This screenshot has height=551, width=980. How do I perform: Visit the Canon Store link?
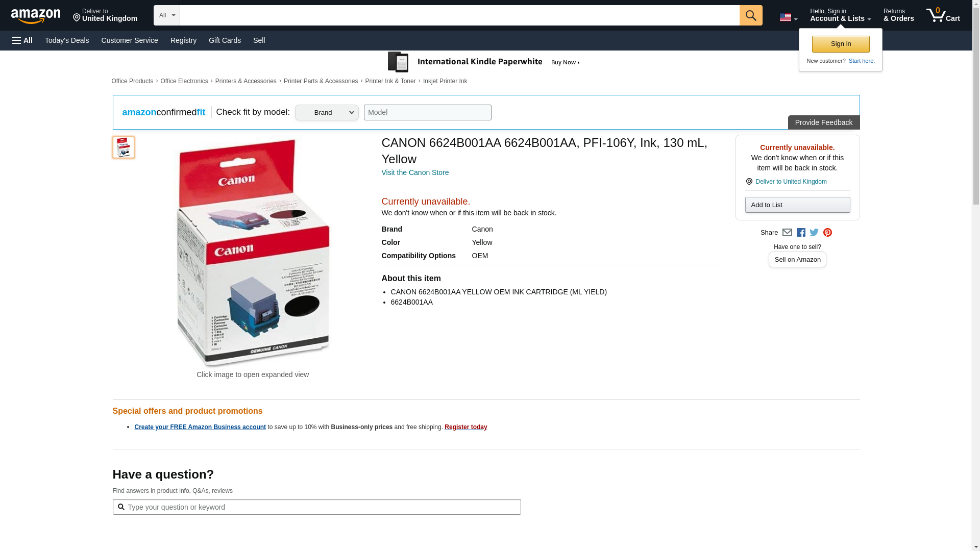click(415, 172)
